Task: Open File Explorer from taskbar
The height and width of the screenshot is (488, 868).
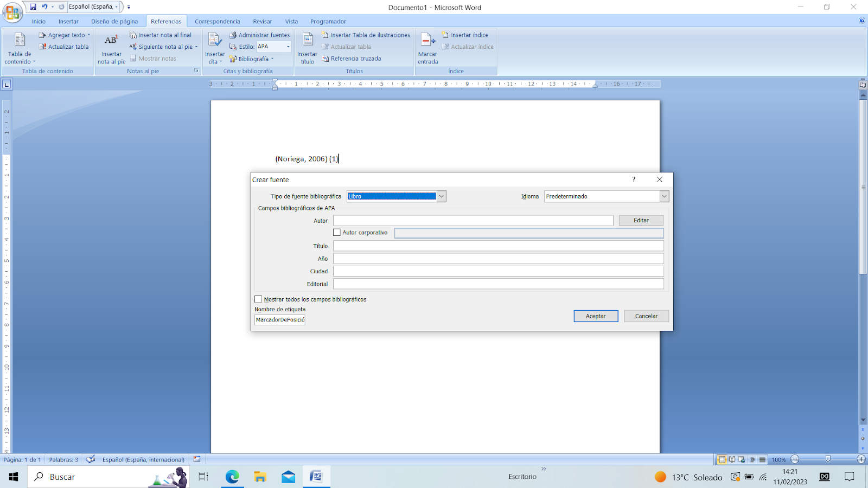Action: pyautogui.click(x=260, y=477)
